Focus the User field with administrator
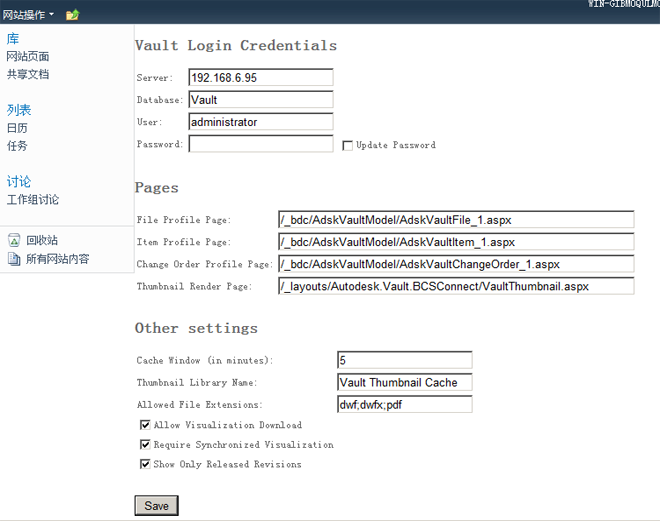 (261, 122)
